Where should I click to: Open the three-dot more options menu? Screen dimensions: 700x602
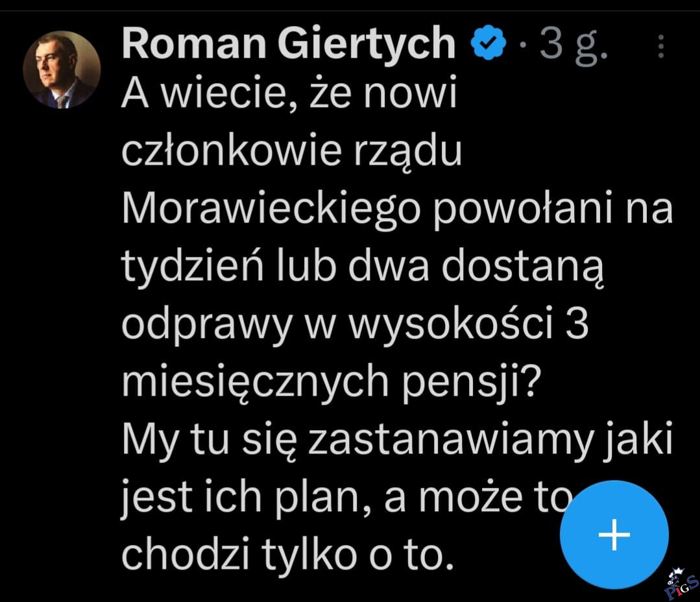[x=661, y=47]
